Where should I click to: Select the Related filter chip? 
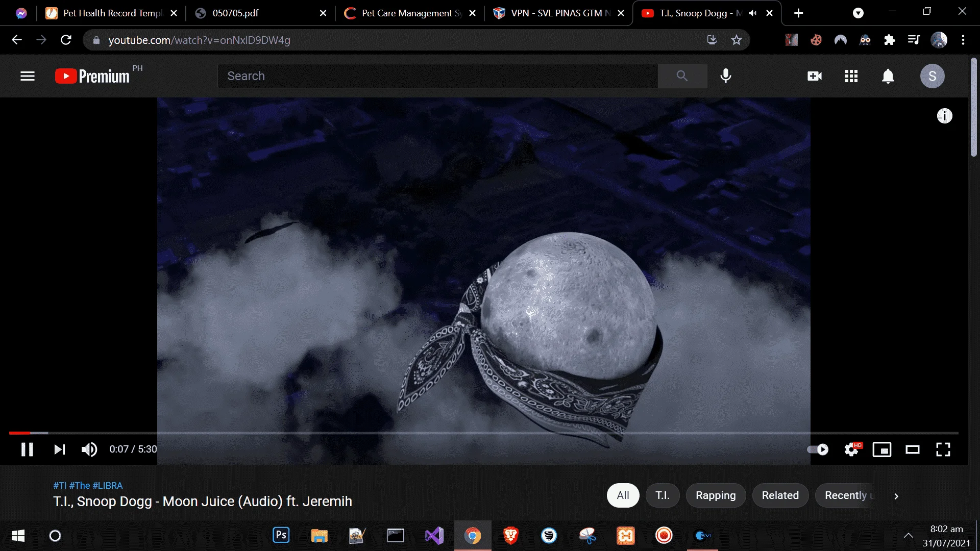point(780,495)
